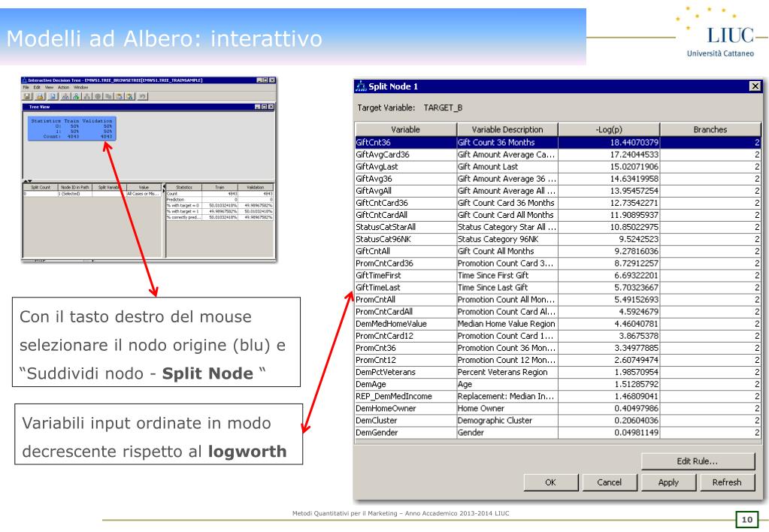Select the GiftAvg36 variable

coord(406,179)
